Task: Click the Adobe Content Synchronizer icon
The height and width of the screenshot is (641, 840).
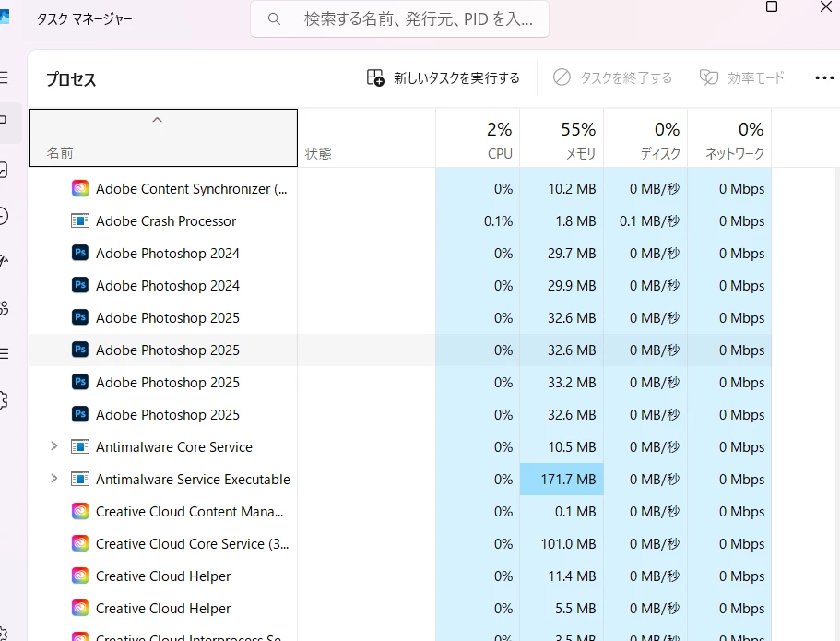Action: (80, 189)
